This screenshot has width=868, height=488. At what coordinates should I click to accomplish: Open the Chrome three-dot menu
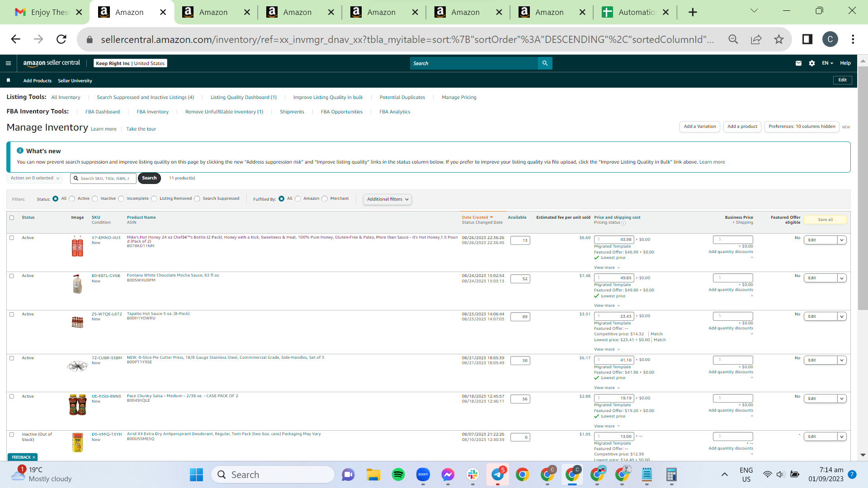pyautogui.click(x=853, y=39)
